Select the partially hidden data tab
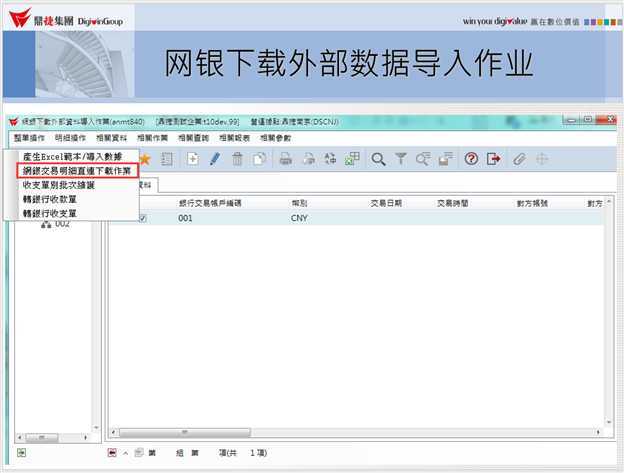624x473 pixels. 148,185
